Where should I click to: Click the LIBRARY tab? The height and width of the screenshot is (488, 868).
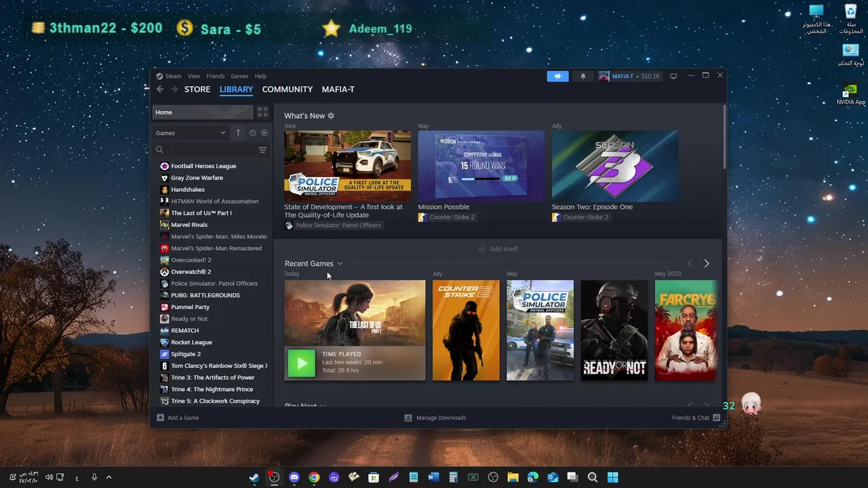tap(236, 89)
